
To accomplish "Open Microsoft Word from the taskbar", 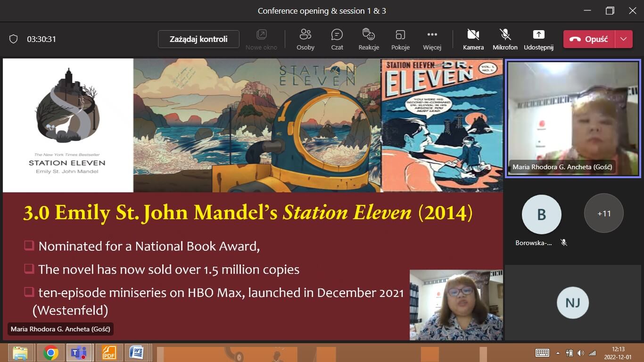I will pyautogui.click(x=137, y=353).
